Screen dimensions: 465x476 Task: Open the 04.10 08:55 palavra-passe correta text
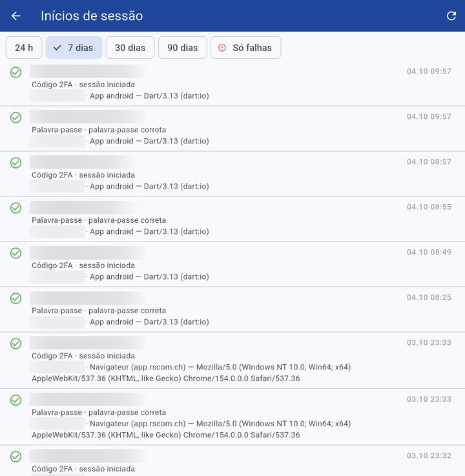pos(99,220)
